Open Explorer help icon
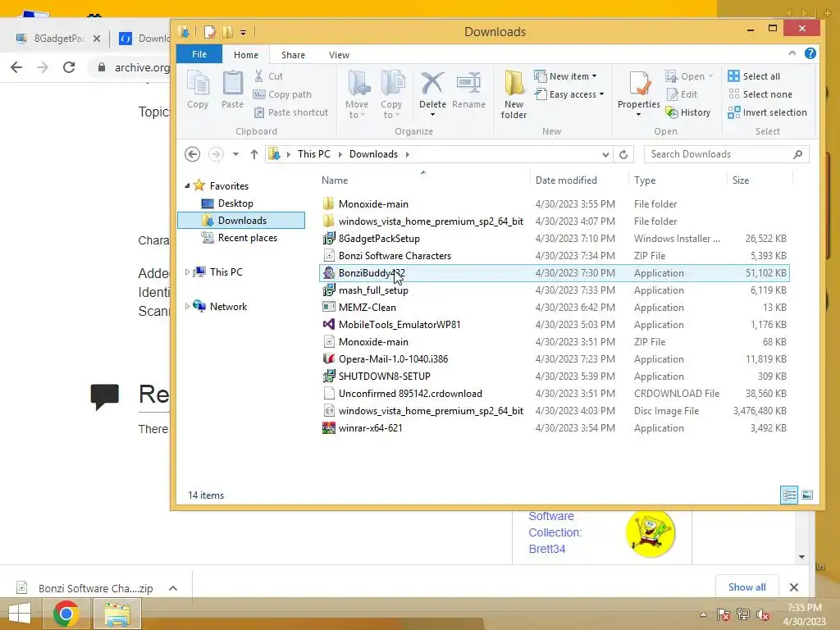 (810, 53)
